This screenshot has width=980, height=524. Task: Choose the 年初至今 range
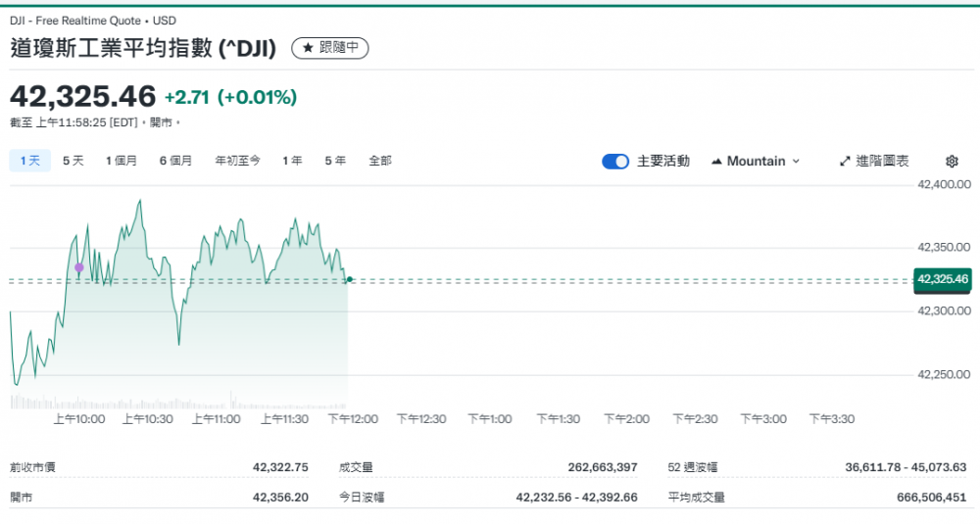[x=238, y=161]
